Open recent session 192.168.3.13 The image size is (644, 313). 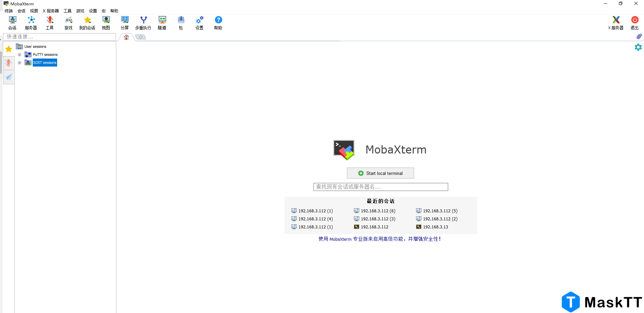(432, 227)
